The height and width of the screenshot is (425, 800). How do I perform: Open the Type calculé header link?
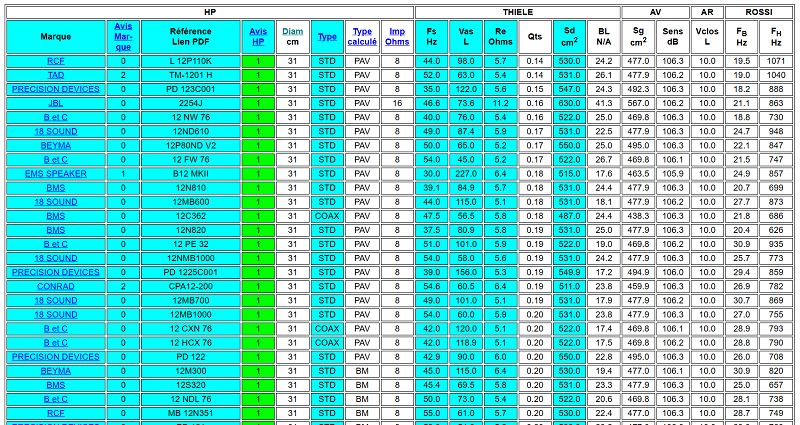click(x=362, y=37)
